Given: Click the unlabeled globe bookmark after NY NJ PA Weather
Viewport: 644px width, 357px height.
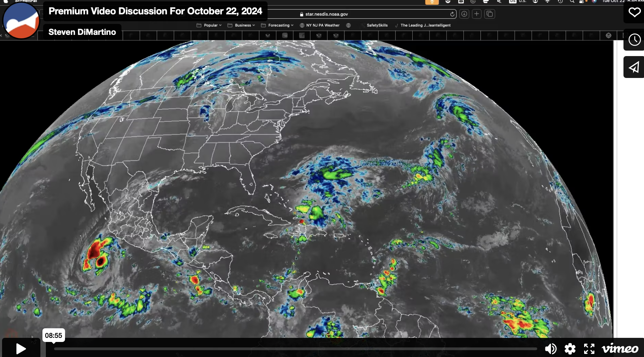Looking at the screenshot, I should point(348,25).
